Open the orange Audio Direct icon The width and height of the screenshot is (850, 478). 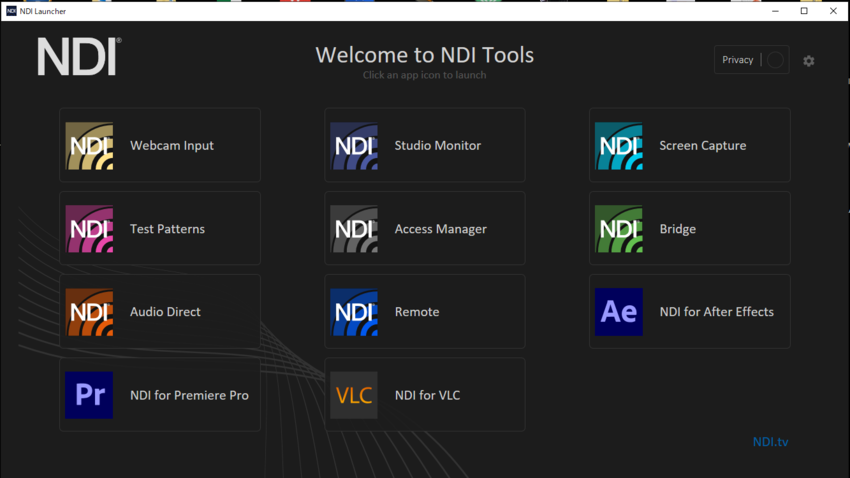point(89,312)
